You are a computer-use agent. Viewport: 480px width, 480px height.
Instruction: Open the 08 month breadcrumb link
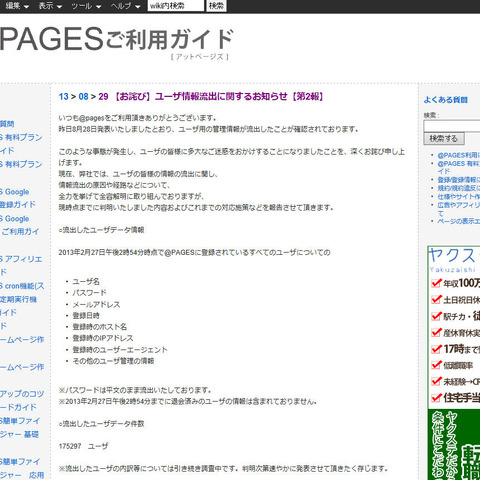pyautogui.click(x=83, y=97)
